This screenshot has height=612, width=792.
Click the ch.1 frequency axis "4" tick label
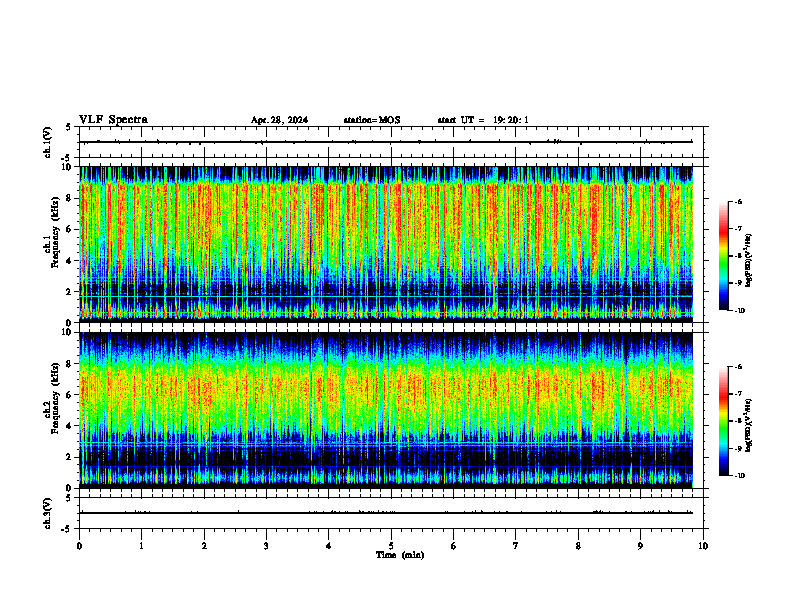(x=69, y=261)
